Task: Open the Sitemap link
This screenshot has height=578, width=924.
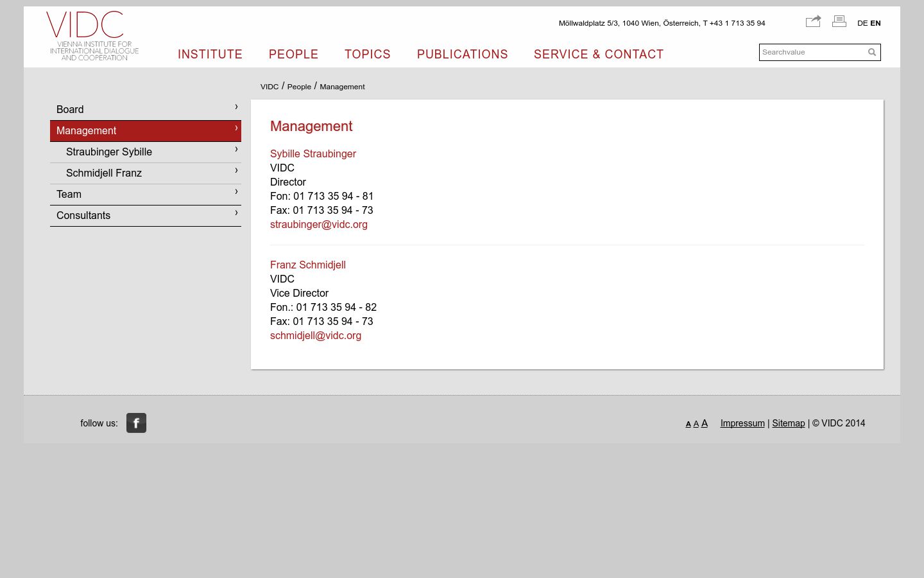Action: coord(789,423)
